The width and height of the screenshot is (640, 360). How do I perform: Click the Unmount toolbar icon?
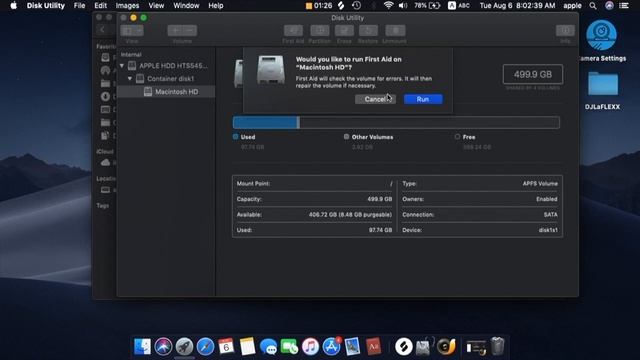pyautogui.click(x=395, y=31)
